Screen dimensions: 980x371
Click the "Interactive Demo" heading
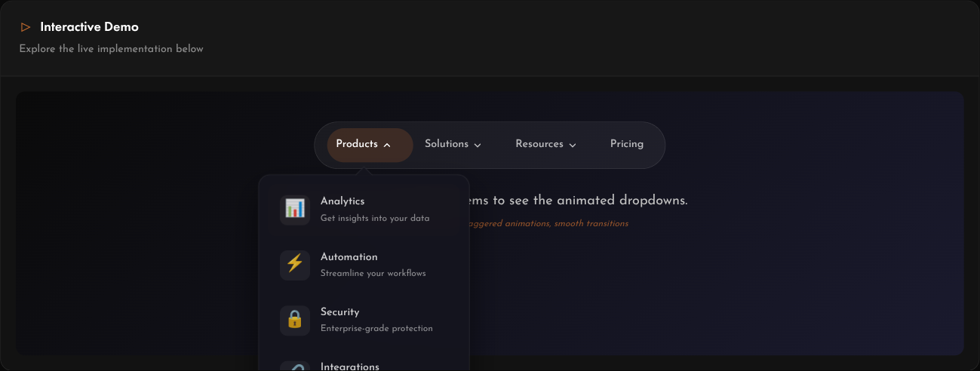[x=89, y=27]
